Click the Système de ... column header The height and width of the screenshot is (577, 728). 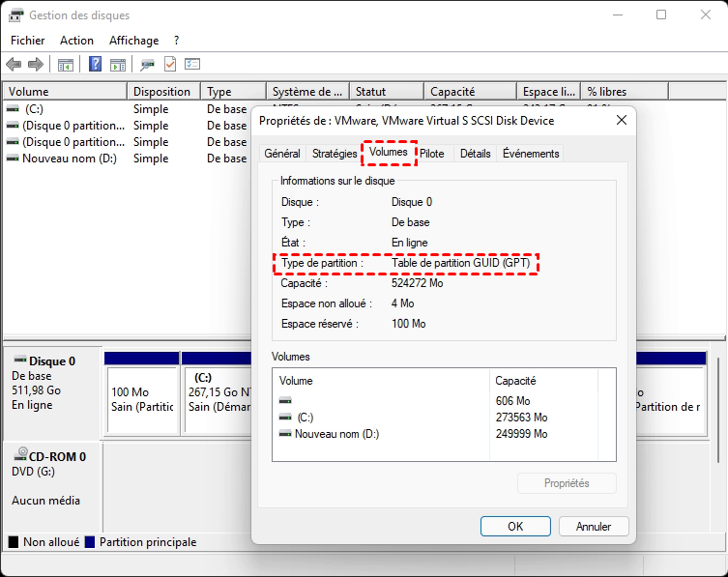point(307,92)
